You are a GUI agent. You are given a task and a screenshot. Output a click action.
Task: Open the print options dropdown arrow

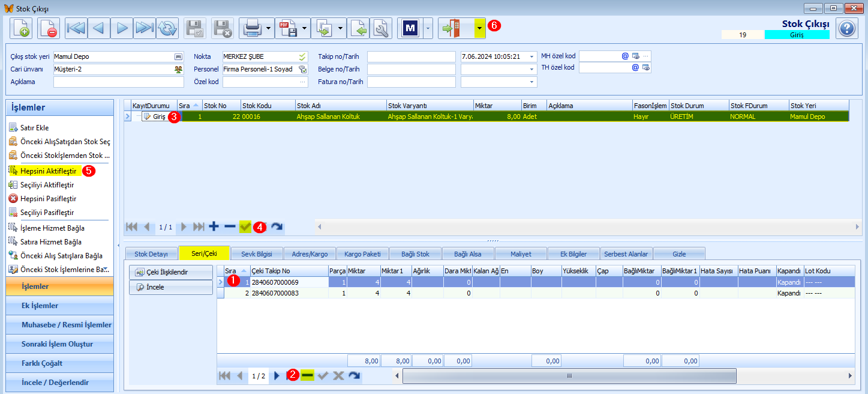click(268, 28)
